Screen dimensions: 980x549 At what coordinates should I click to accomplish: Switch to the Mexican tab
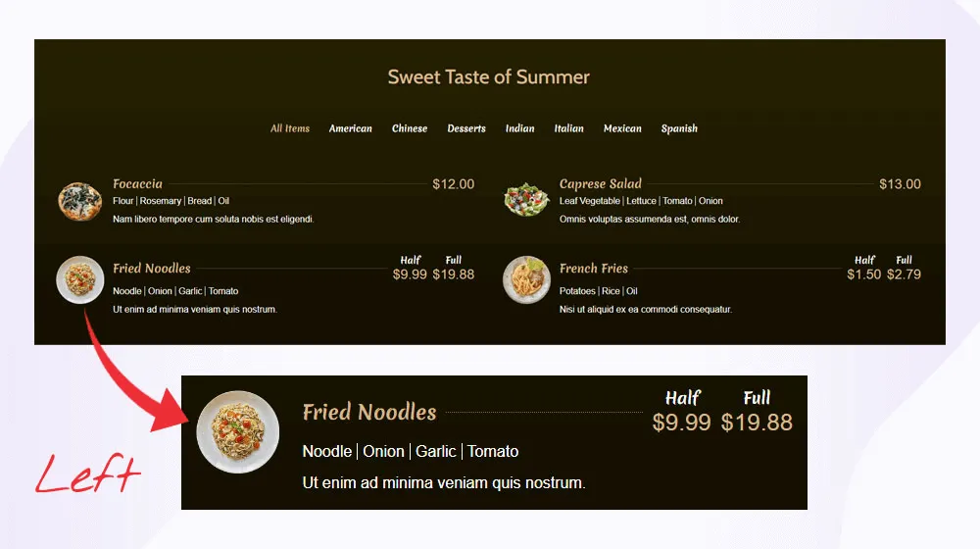(622, 128)
